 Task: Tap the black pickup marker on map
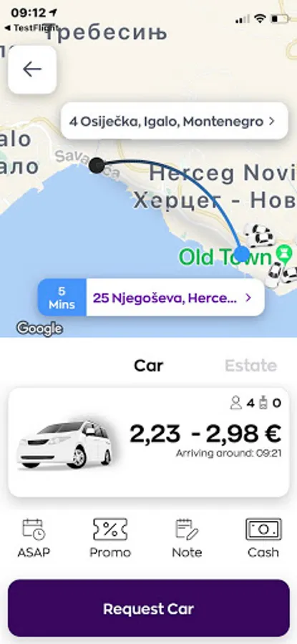click(x=97, y=165)
